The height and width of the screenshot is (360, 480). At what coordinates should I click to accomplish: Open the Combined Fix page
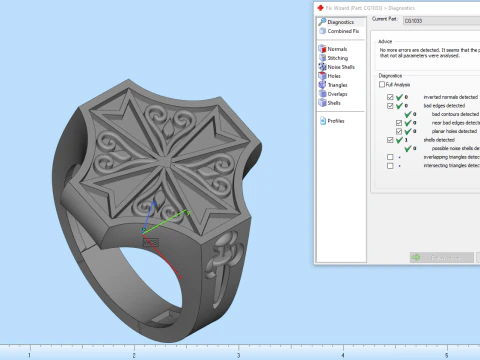point(343,31)
